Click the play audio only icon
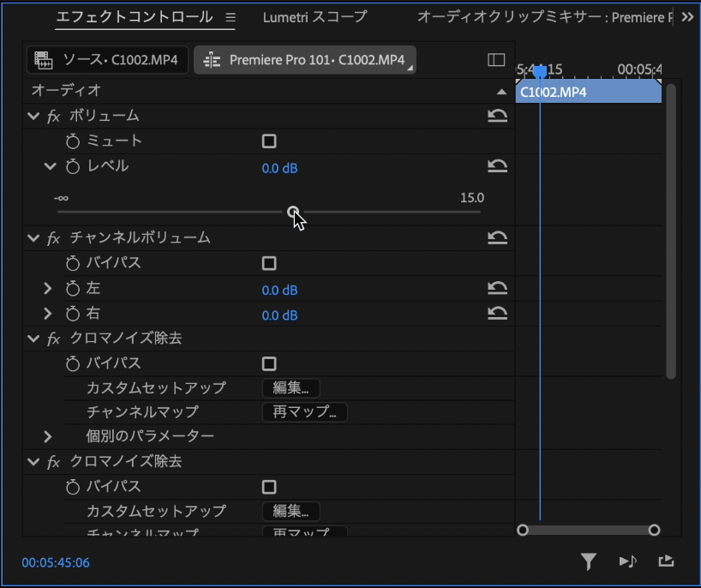701x588 pixels. (x=626, y=561)
